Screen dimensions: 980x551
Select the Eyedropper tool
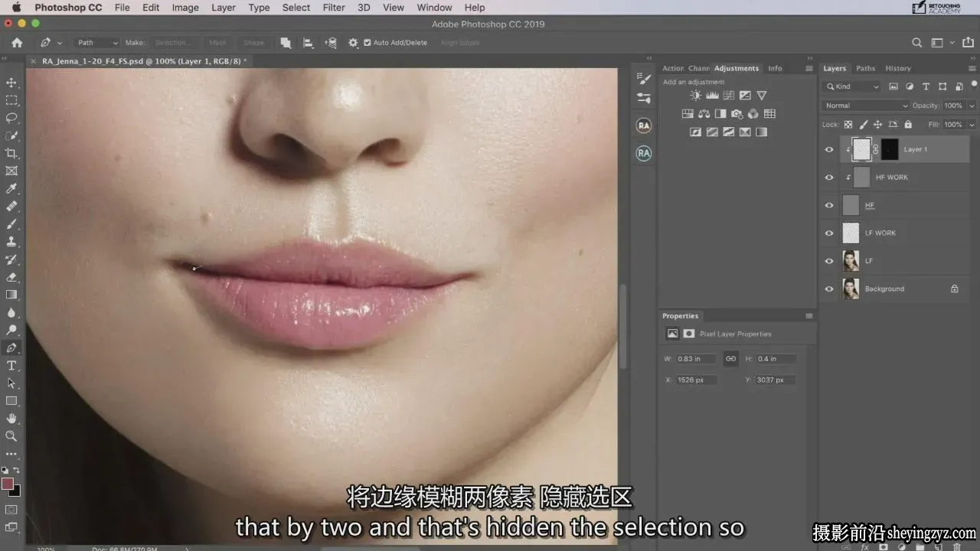(11, 188)
